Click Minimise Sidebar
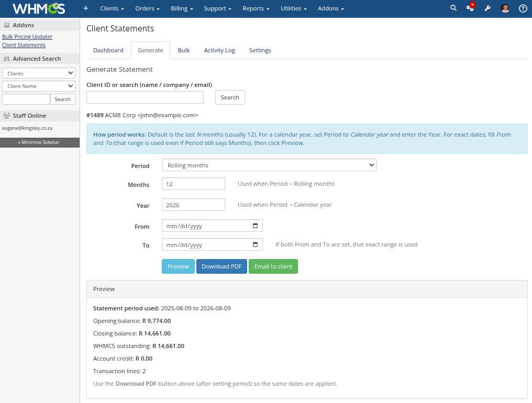The width and height of the screenshot is (532, 403). pyautogui.click(x=40, y=142)
